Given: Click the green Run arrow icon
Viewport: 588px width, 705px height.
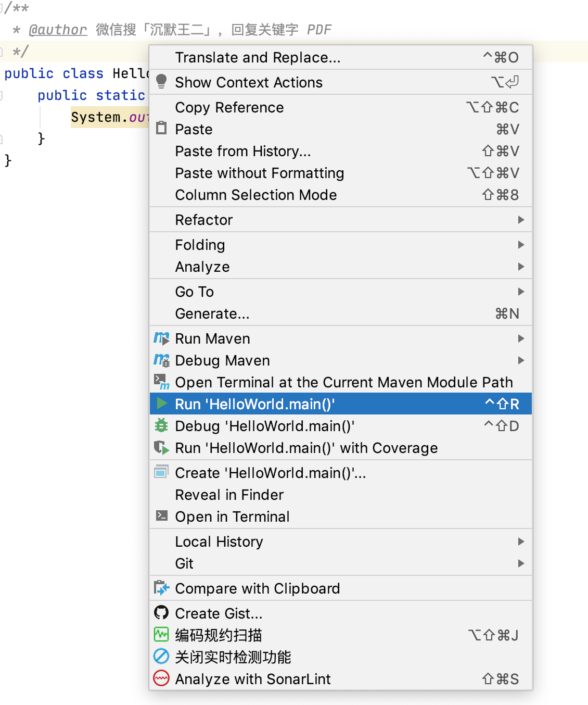Looking at the screenshot, I should point(162,404).
